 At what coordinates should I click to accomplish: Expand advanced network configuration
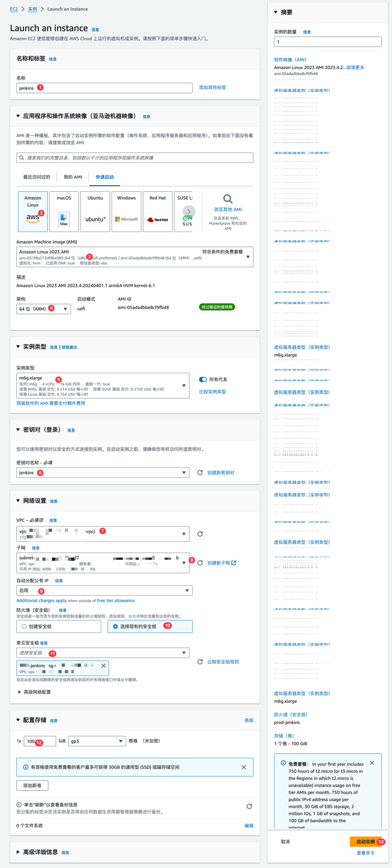pos(34,692)
